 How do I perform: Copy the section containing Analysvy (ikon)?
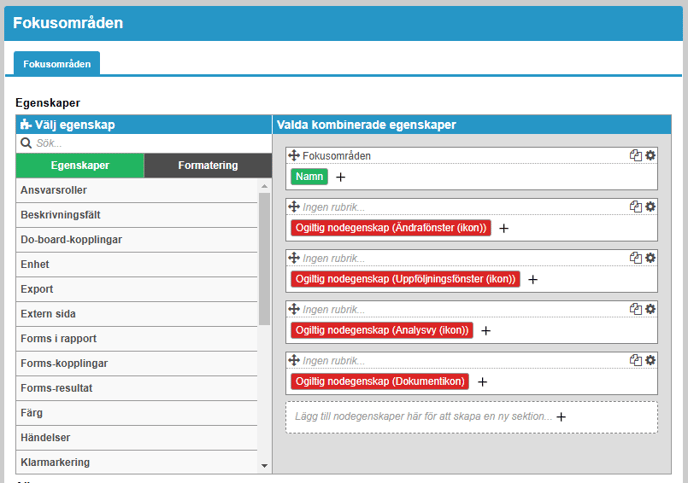635,309
